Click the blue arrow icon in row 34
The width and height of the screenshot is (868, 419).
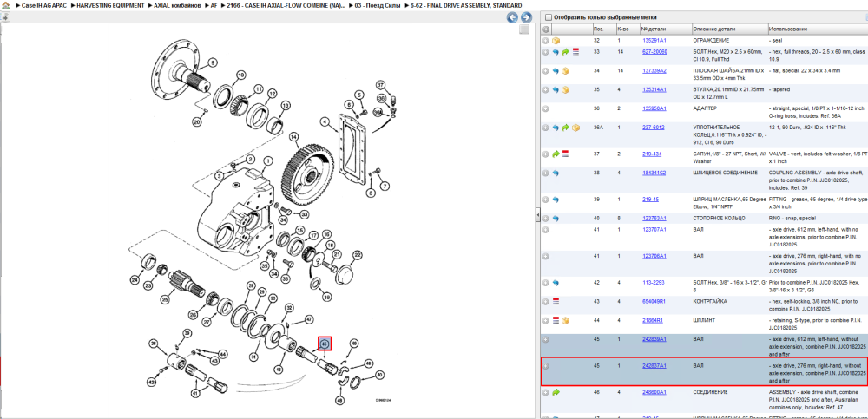click(556, 71)
